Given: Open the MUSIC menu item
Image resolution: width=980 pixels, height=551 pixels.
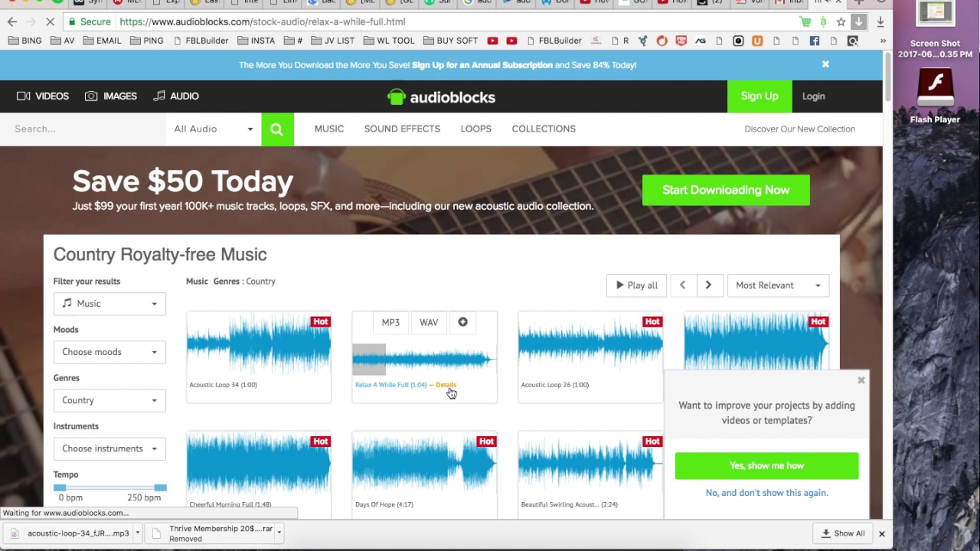Looking at the screenshot, I should pos(329,129).
